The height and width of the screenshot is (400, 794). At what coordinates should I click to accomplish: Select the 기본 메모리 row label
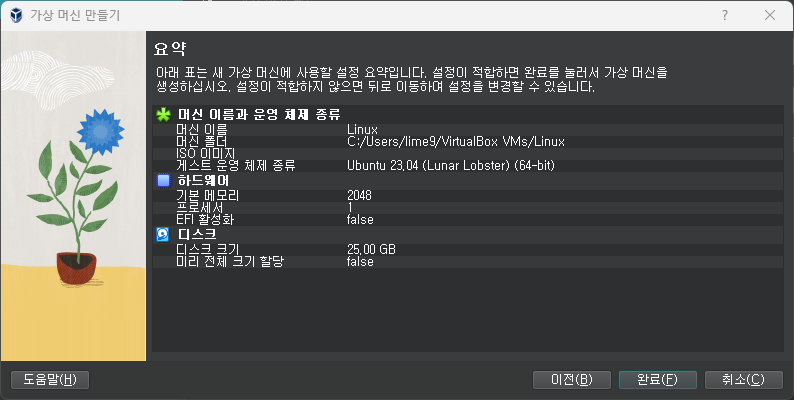tap(207, 195)
